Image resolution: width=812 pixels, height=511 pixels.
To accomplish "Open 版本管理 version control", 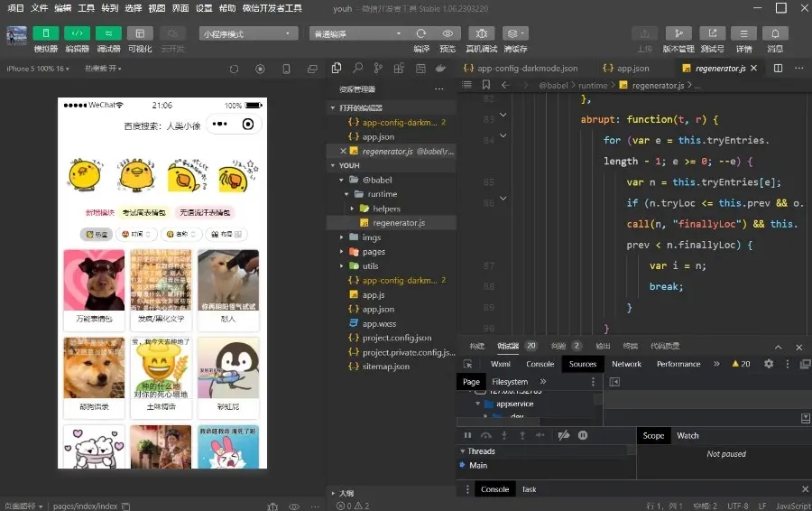I will click(678, 33).
